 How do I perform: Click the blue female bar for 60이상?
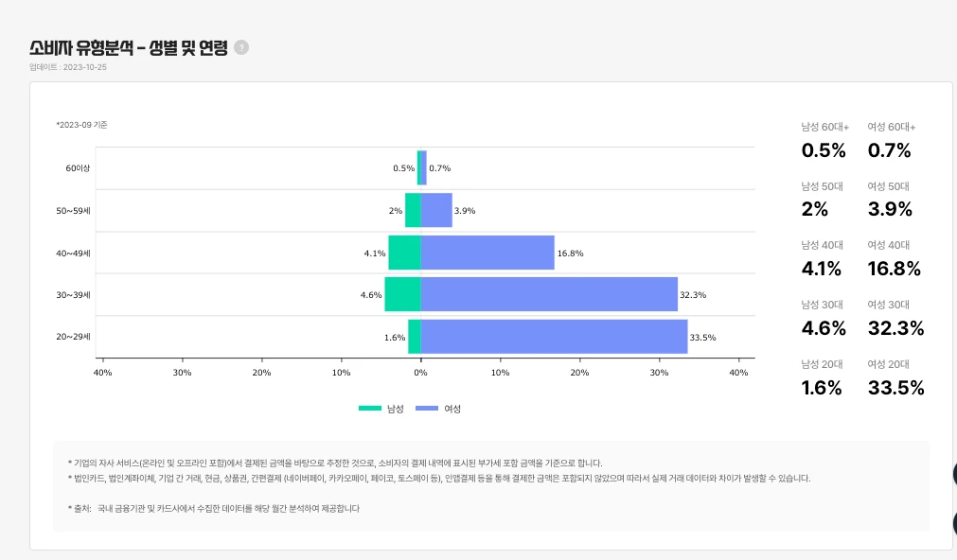423,167
